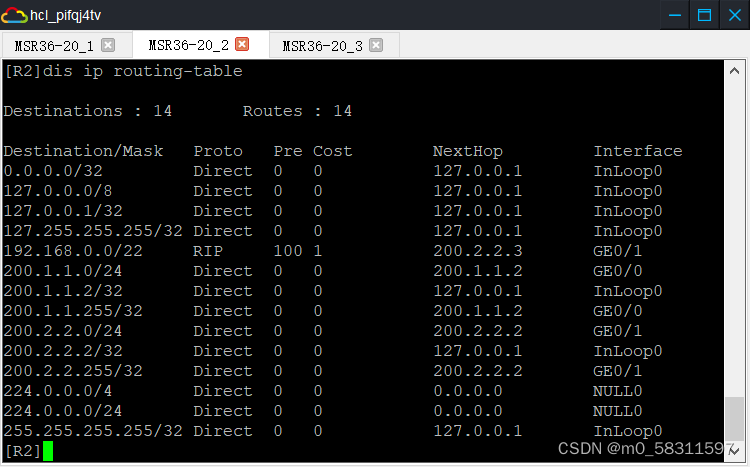750x467 pixels.
Task: Click GE0/0 interface in 200.1.1.0/24 row
Action: 618,271
